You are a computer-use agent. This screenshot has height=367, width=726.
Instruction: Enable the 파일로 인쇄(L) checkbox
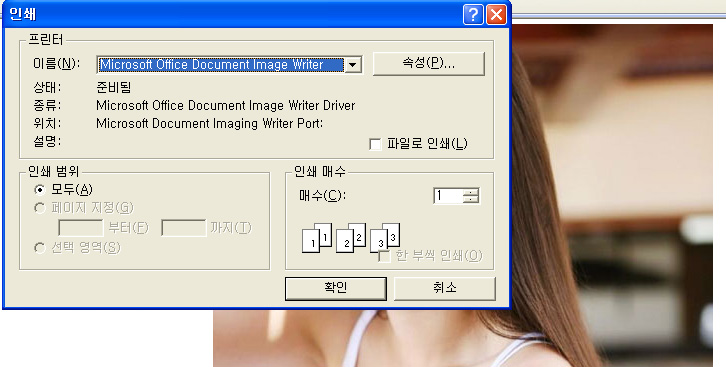[375, 144]
